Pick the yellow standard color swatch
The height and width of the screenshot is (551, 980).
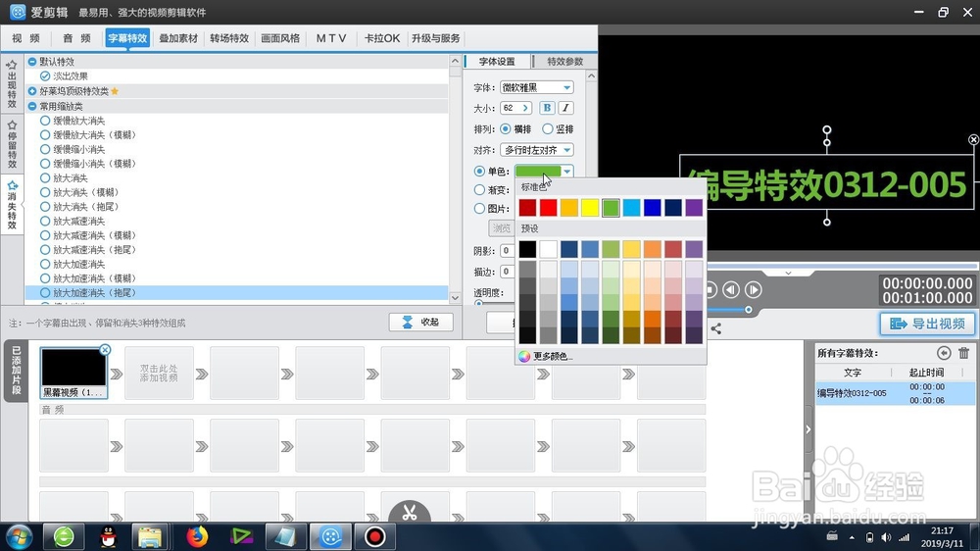[x=589, y=207]
